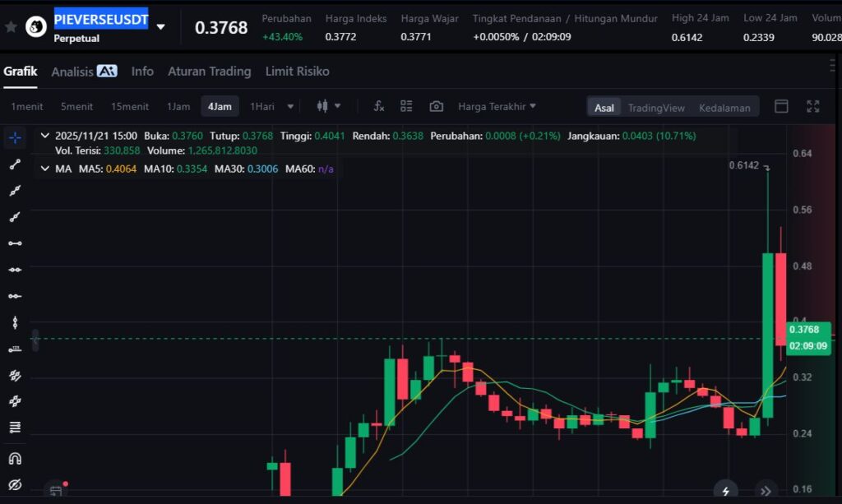Choose the 1Jam timeframe
Image resolution: width=842 pixels, height=504 pixels.
[x=178, y=106]
